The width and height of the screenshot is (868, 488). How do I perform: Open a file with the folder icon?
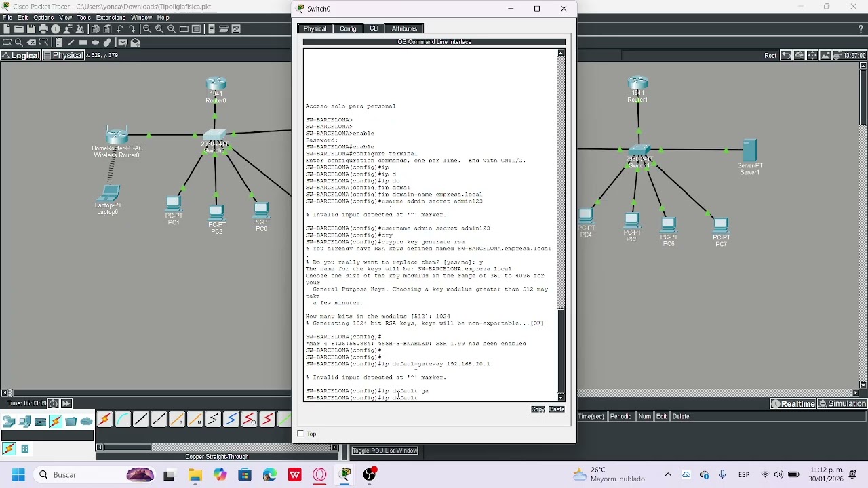19,29
